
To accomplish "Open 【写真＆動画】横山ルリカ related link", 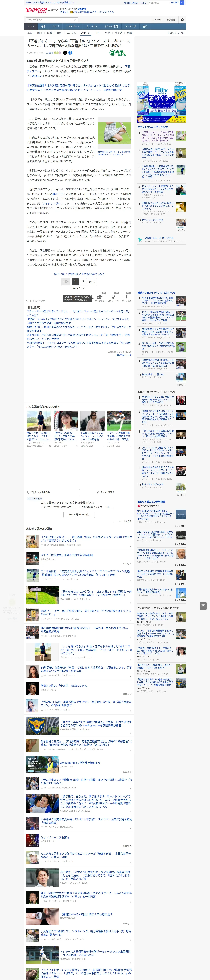I will (79, 88).
